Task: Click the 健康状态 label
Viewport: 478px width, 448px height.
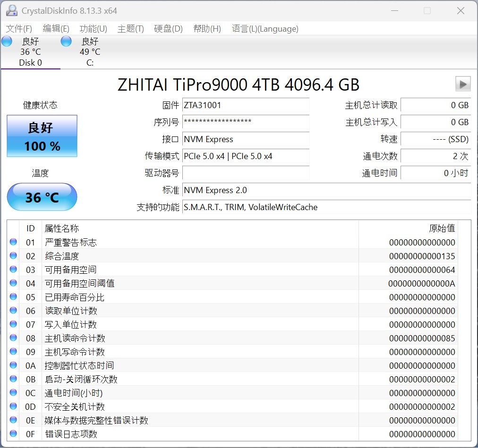Action: pyautogui.click(x=40, y=105)
